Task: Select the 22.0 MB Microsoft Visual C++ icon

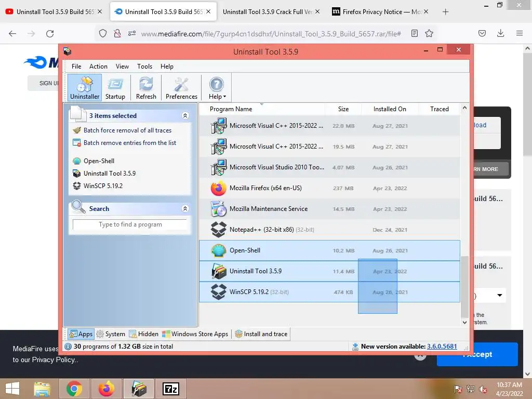Action: pyautogui.click(x=219, y=126)
